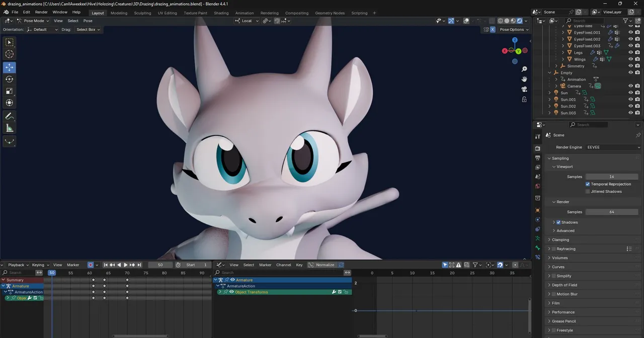Viewport: 644px width, 338px height.
Task: Disable render for Sun.001 camera icon
Action: coord(637,100)
